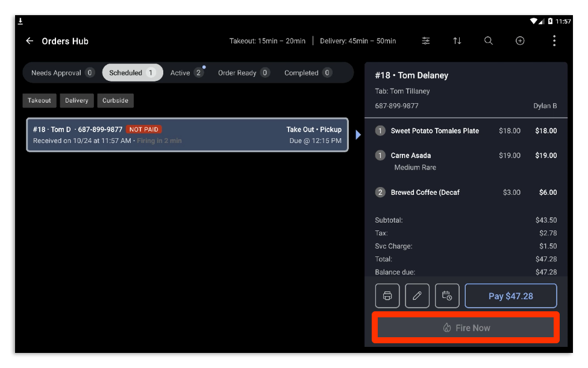Image resolution: width=588 pixels, height=368 pixels.
Task: Open the order filters icon
Action: click(426, 40)
